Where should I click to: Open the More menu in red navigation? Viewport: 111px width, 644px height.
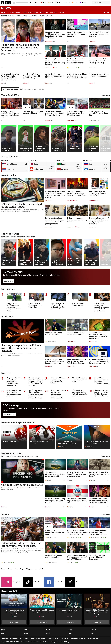coord(106,12)
